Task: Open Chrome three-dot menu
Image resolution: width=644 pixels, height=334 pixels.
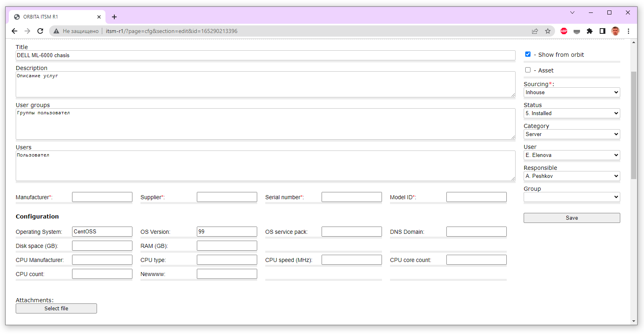Action: (x=628, y=31)
